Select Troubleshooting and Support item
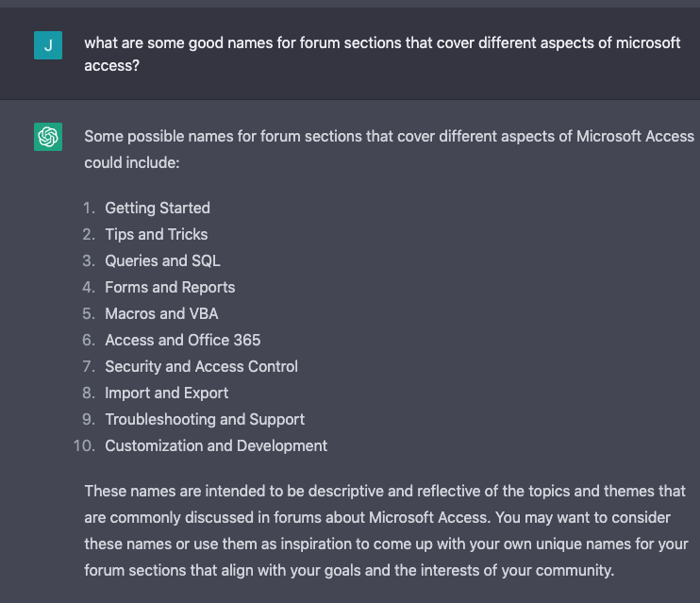 (x=205, y=419)
